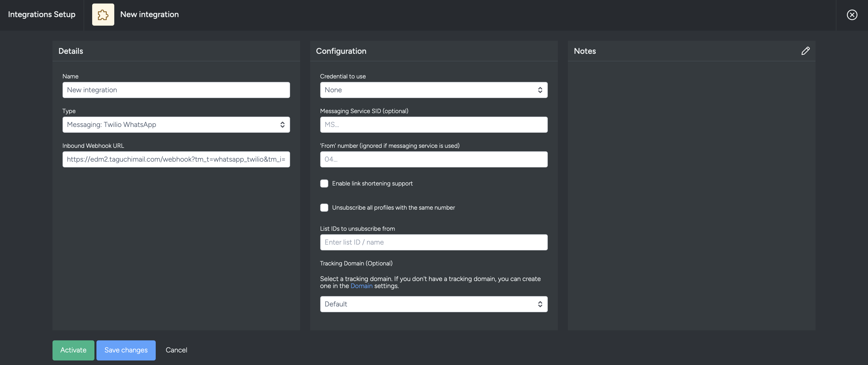868x365 pixels.
Task: Click Save changes
Action: click(x=126, y=350)
